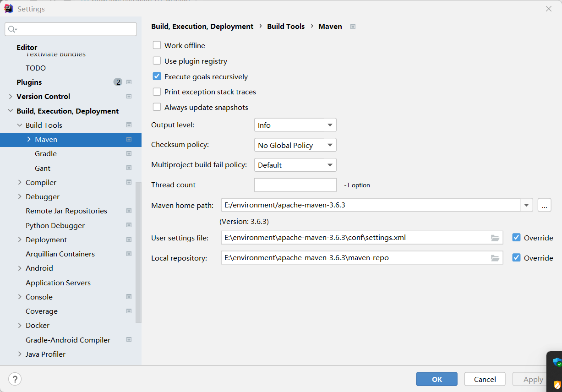The image size is (562, 392).
Task: Click the IntelliJ logo in title bar
Action: (9, 9)
